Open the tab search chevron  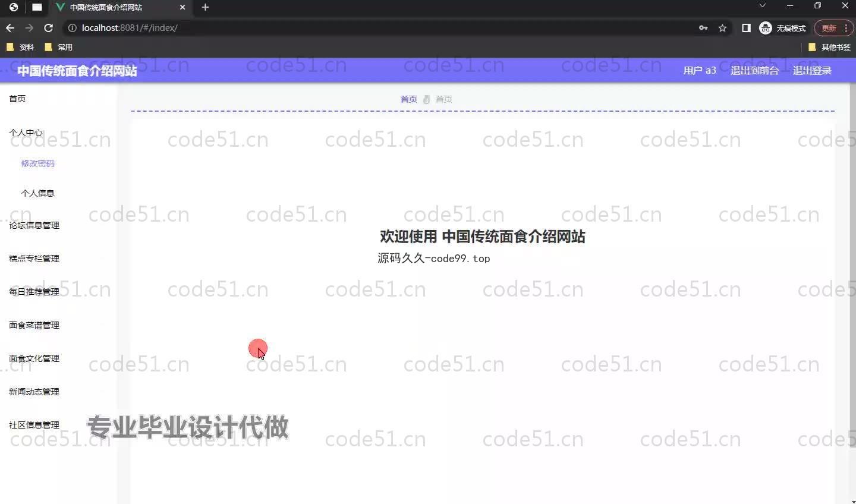coord(763,5)
